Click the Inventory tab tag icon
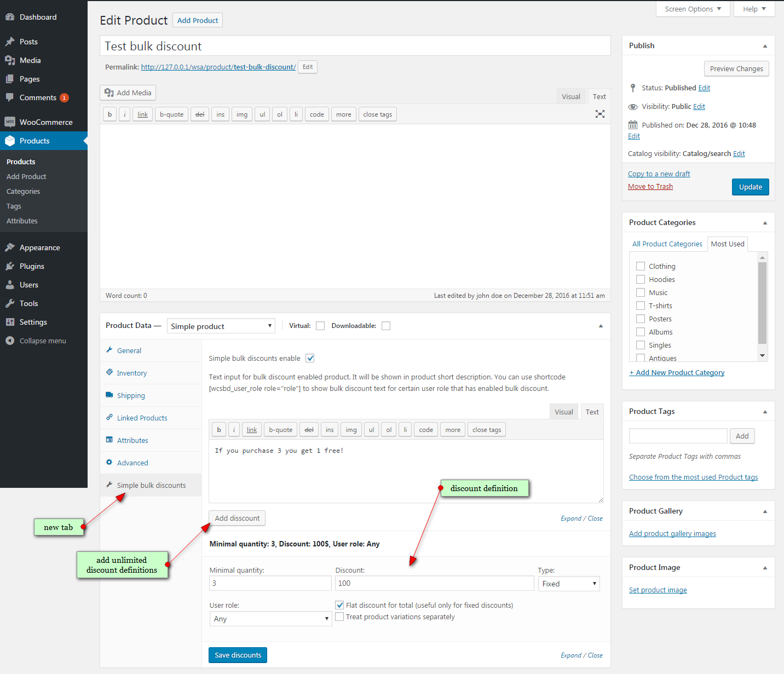 click(109, 372)
